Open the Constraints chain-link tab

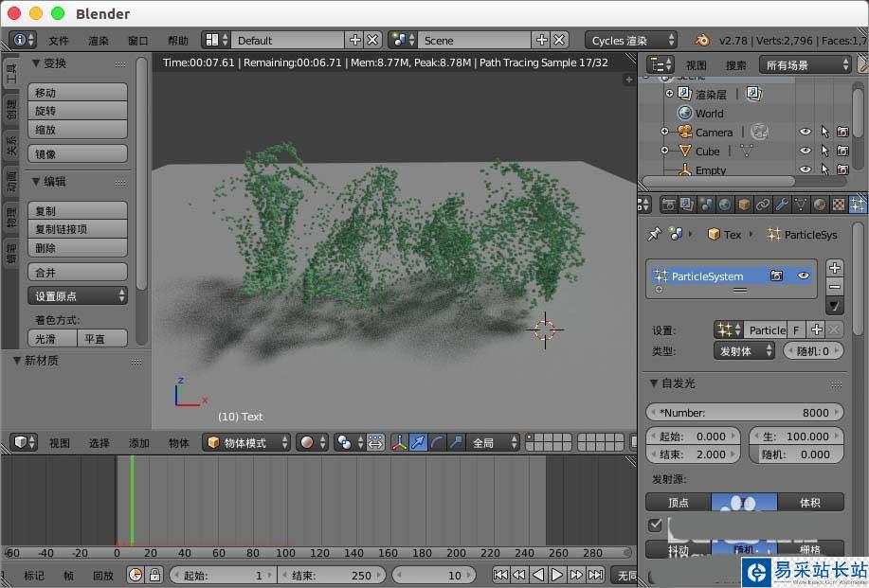tap(763, 205)
